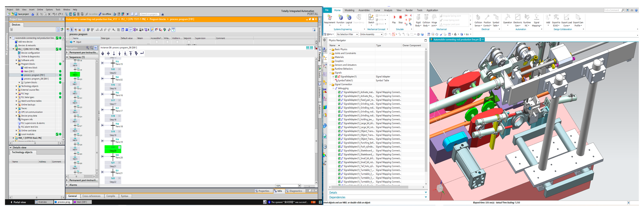
Task: Toggle SignalAdapter(1)_Turntable_1 connection checkbox
Action: point(339,170)
